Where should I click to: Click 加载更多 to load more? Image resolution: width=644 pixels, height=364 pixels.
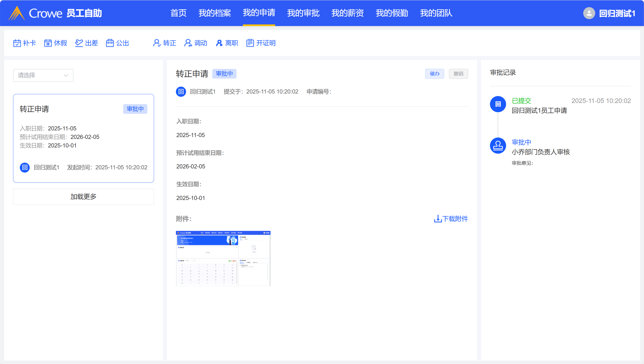click(x=83, y=197)
